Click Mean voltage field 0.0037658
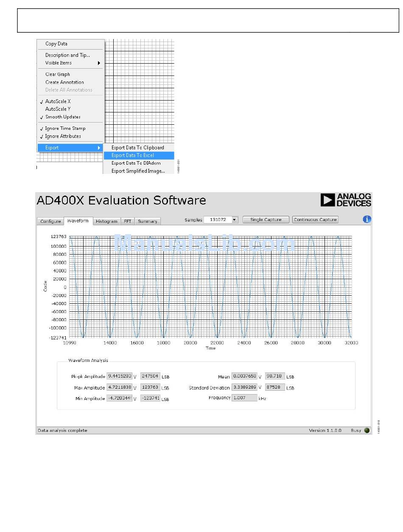403x532 pixels. click(244, 376)
